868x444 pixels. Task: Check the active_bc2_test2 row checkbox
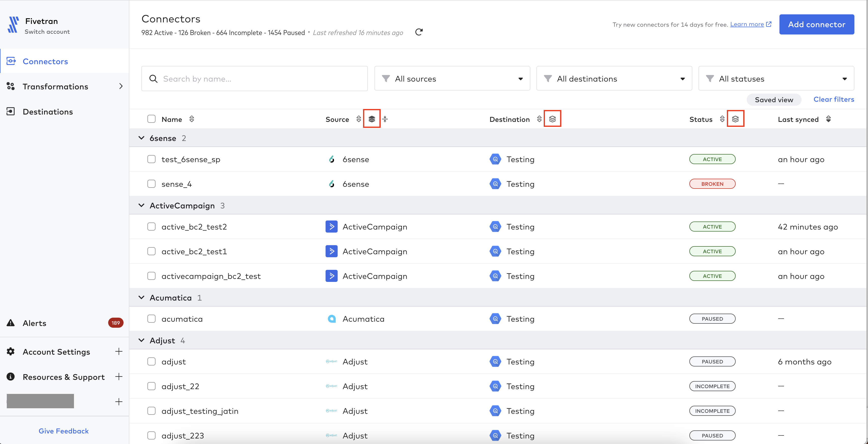pos(151,227)
